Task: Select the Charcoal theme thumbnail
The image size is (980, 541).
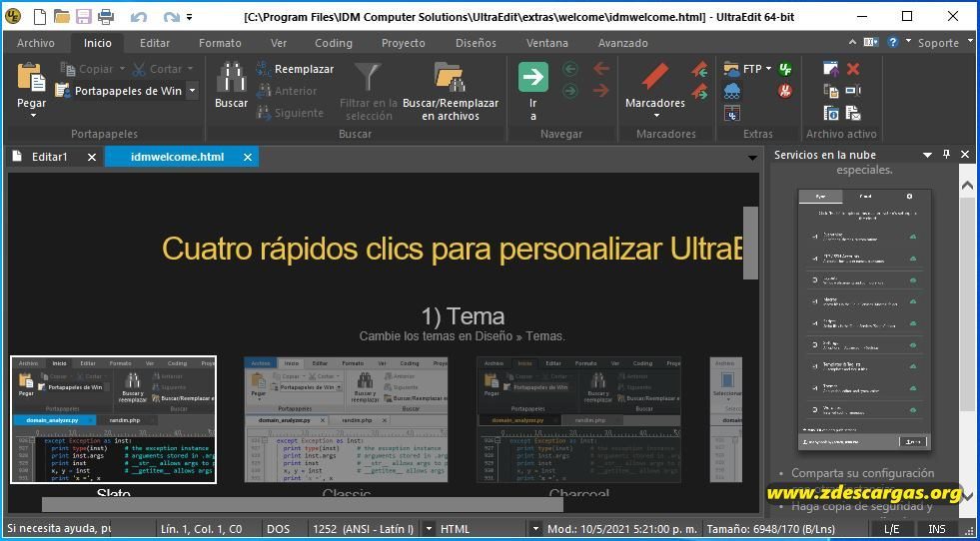Action: coord(578,420)
